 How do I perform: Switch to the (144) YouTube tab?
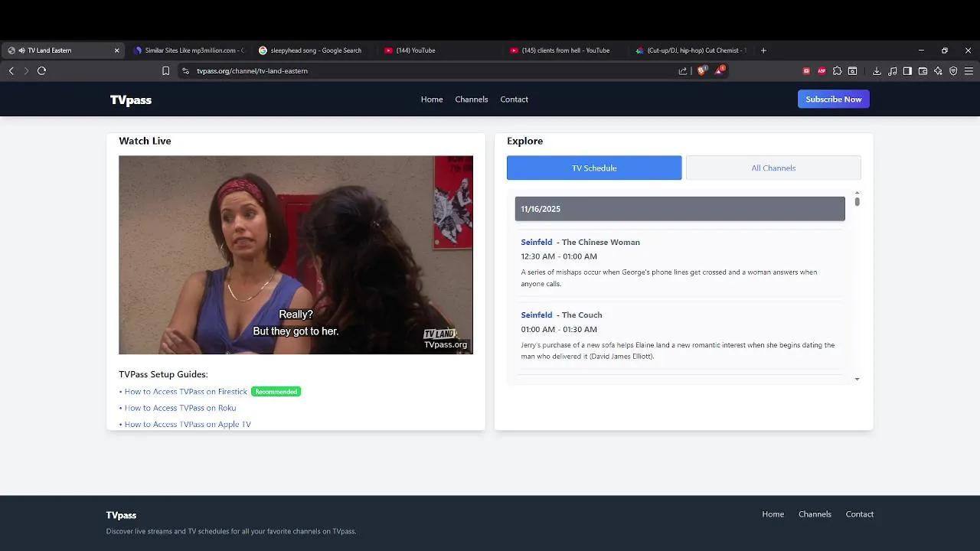440,51
